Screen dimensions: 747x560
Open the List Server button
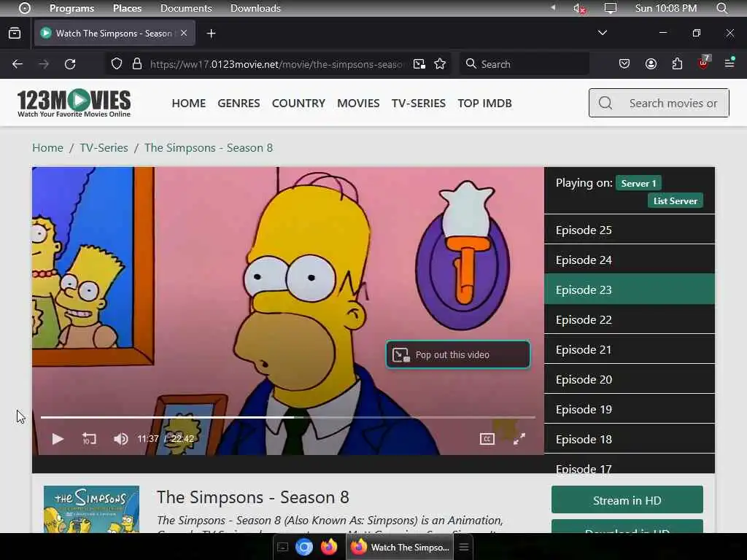675,201
